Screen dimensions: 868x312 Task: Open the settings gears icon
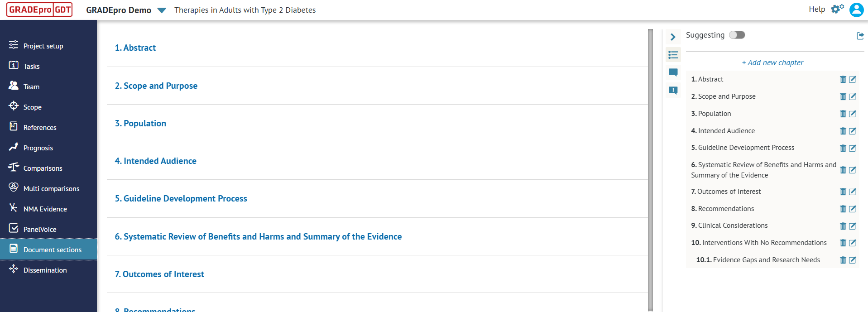pos(837,9)
